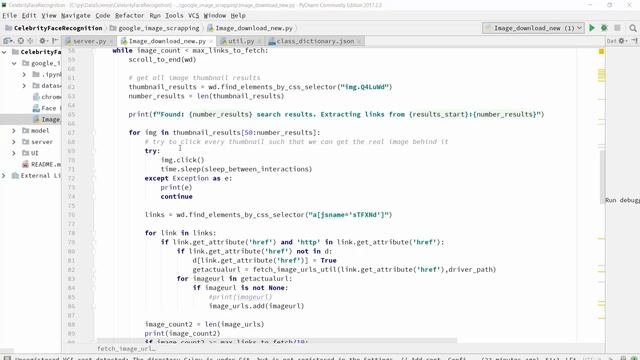Select the highlighted Image file in tree
The width and height of the screenshot is (640, 360).
click(31, 119)
